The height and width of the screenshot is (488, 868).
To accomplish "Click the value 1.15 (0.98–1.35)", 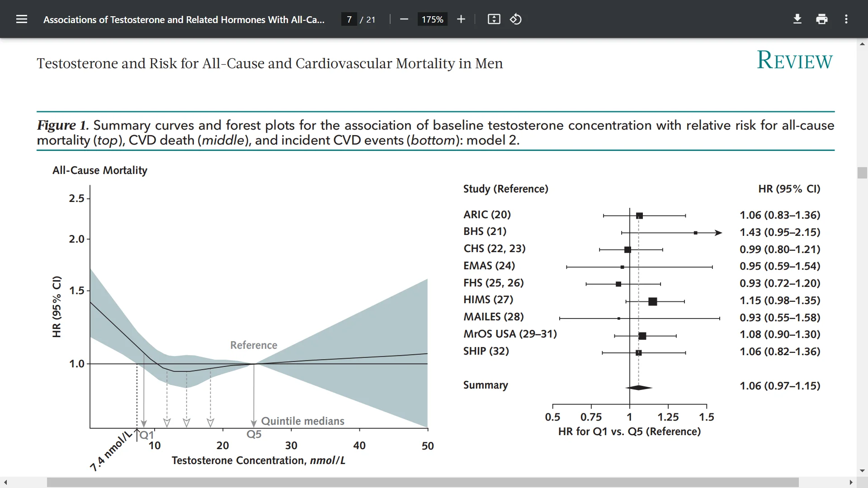I will (780, 300).
